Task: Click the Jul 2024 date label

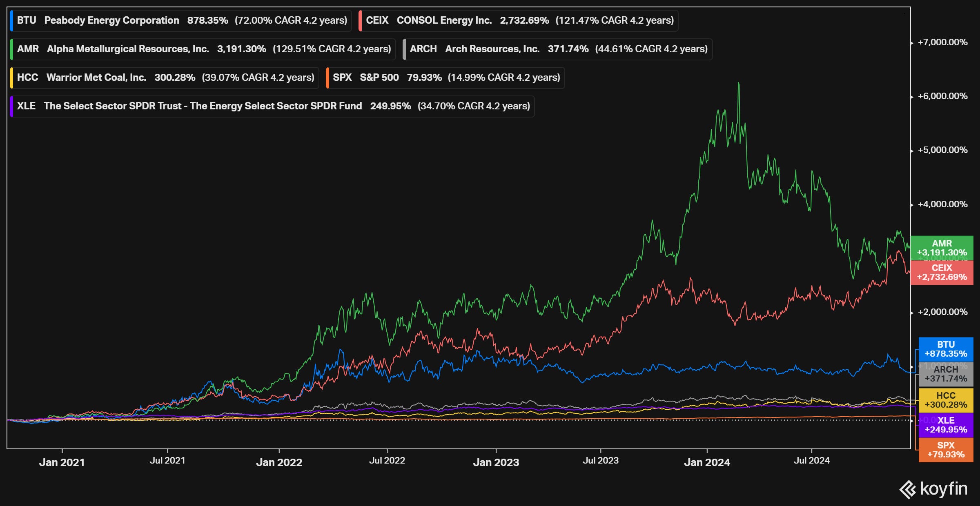Action: (x=812, y=461)
